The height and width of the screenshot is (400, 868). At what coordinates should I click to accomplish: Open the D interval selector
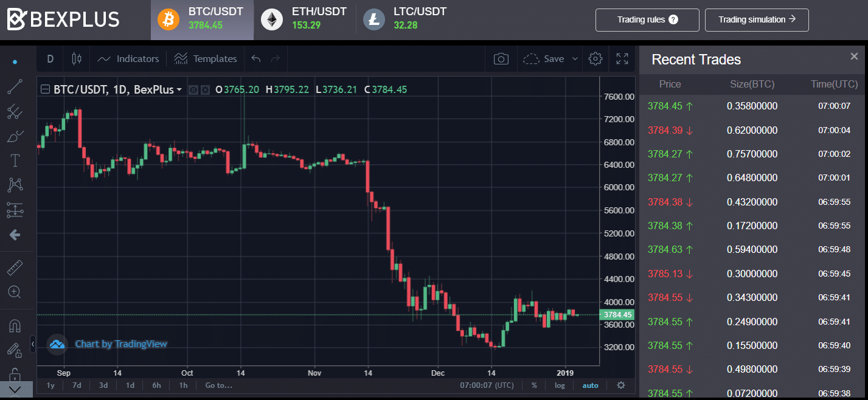pos(50,59)
